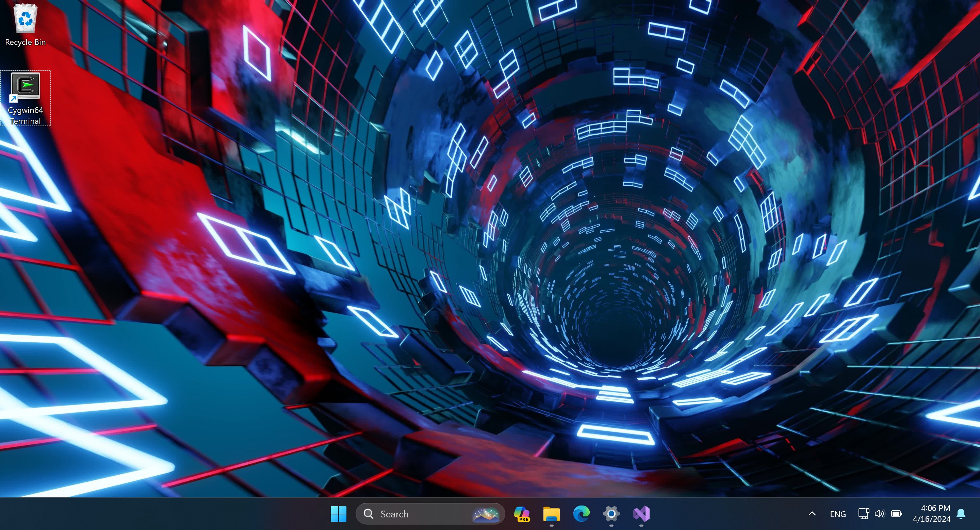The image size is (980, 530).
Task: Click show desktop at the taskbar's far right
Action: 979,514
